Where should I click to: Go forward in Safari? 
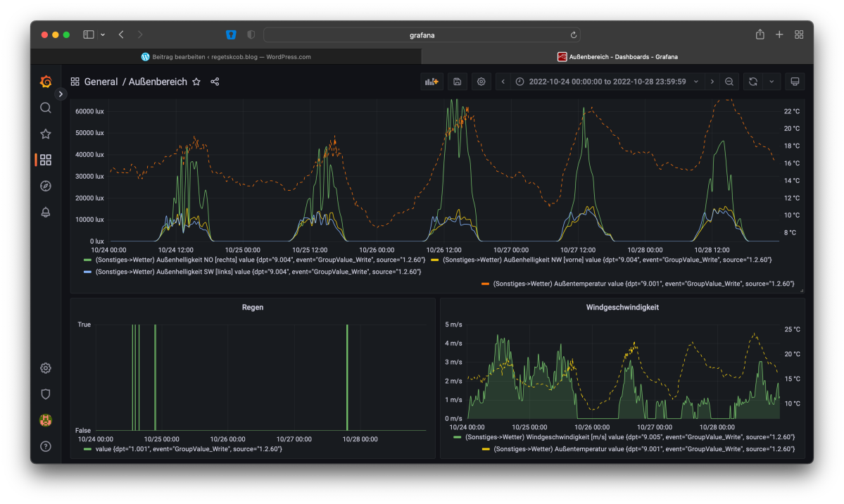(140, 34)
